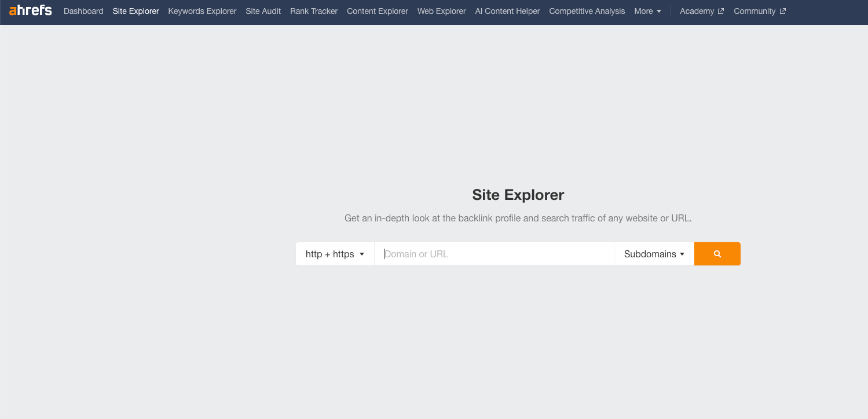
Task: Navigate to Web Explorer
Action: pyautogui.click(x=442, y=11)
